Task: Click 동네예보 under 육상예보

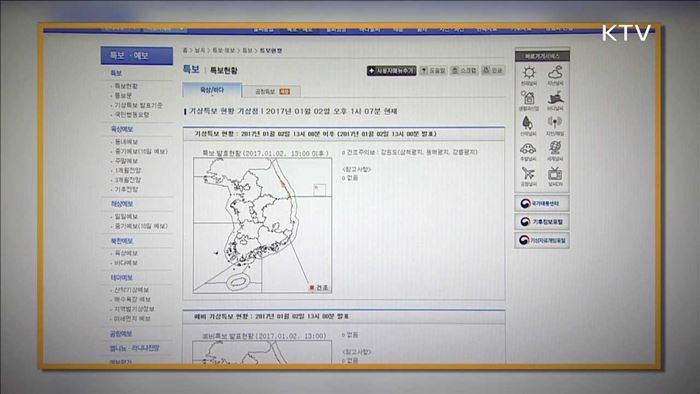Action: tap(126, 142)
